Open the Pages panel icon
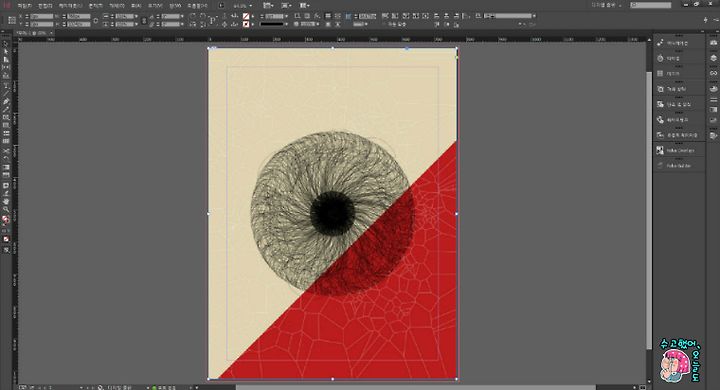 click(713, 43)
